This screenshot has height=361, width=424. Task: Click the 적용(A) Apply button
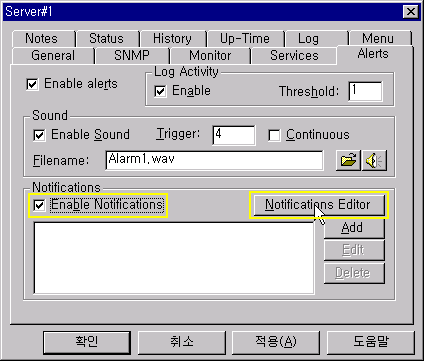pos(276,342)
